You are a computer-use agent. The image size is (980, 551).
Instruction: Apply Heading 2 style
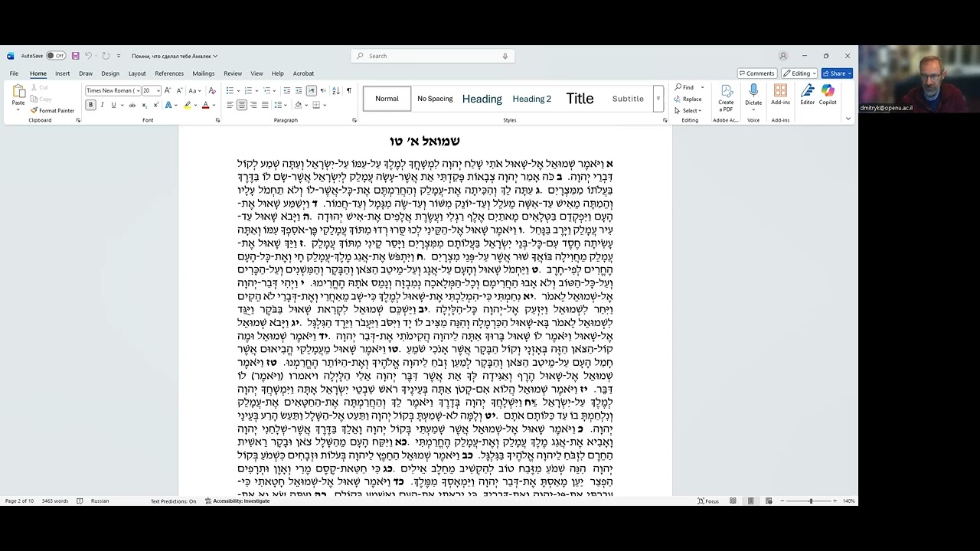tap(532, 99)
